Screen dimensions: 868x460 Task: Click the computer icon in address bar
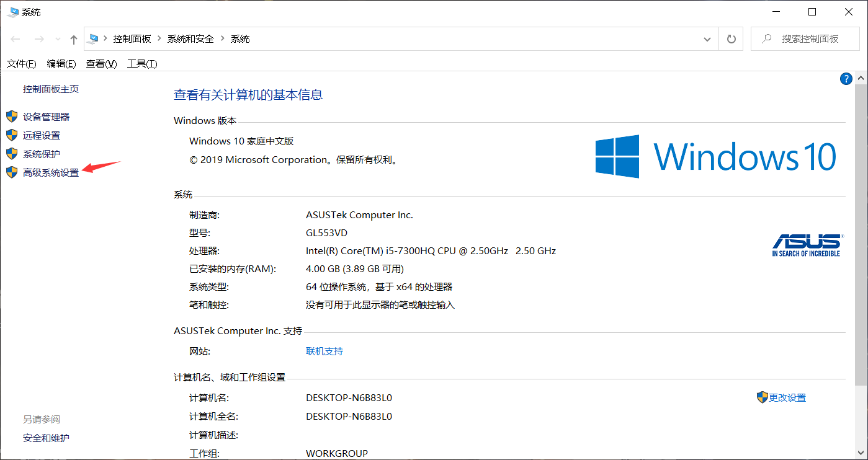[x=94, y=38]
